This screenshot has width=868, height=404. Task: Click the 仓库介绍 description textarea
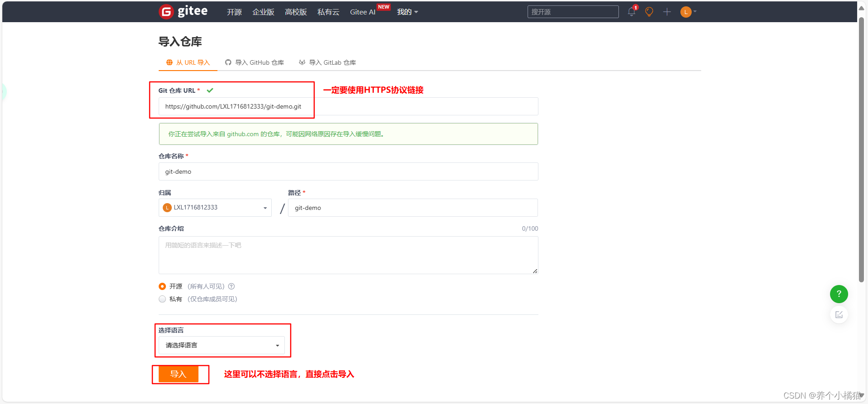click(x=348, y=255)
